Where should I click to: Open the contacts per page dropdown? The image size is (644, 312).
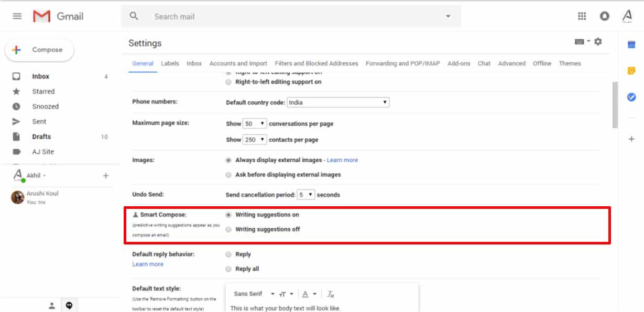(255, 140)
